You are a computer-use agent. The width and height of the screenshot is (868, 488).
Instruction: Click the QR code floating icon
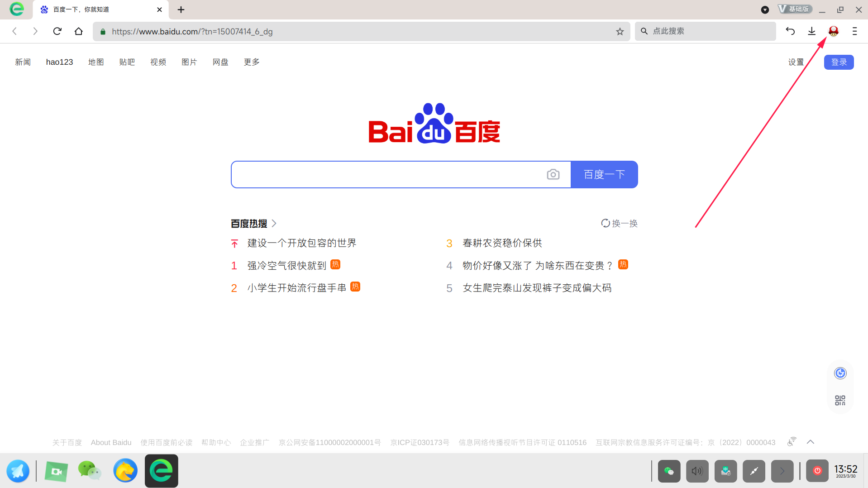tap(840, 400)
